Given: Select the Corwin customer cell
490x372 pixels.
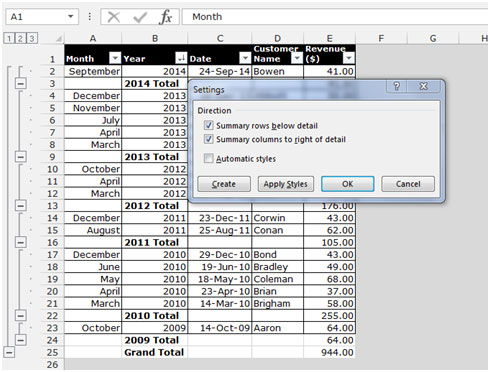Looking at the screenshot, I should [x=278, y=218].
